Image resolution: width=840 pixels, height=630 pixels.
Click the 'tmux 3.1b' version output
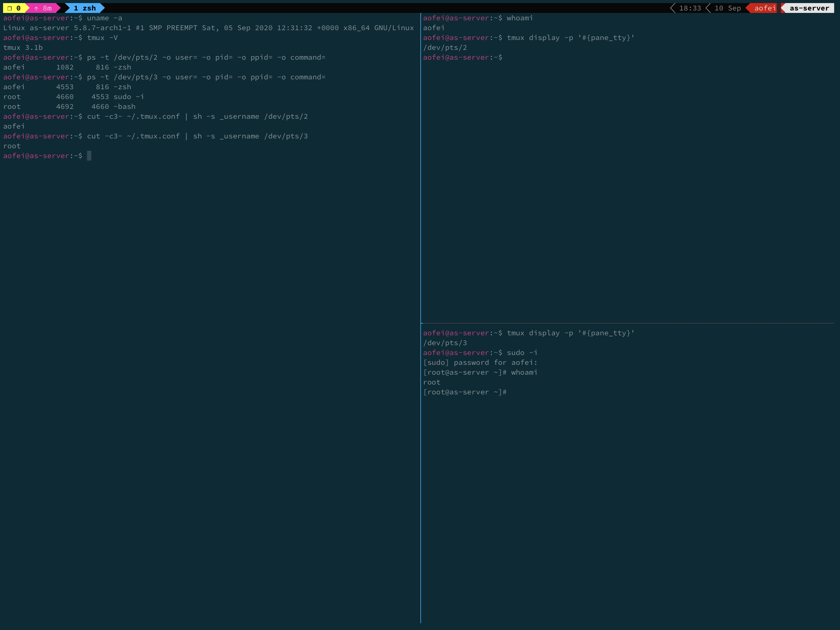[23, 47]
